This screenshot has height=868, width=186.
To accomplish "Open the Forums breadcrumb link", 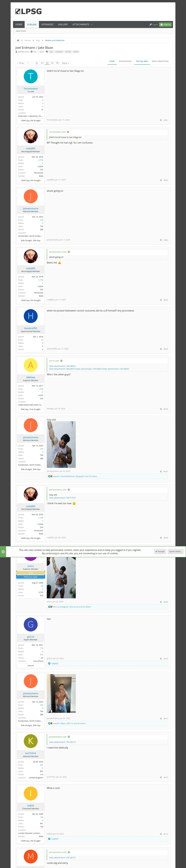I will (x=28, y=41).
